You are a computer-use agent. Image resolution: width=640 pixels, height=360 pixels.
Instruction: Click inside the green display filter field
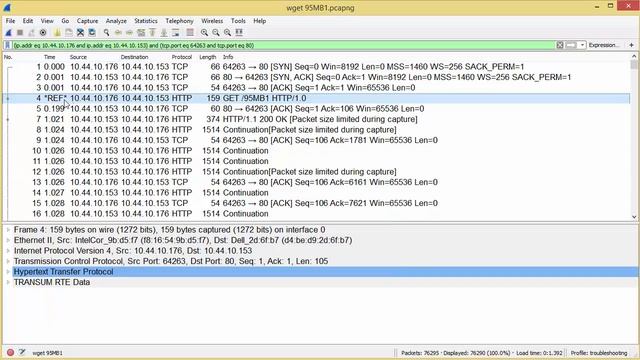coord(284,45)
